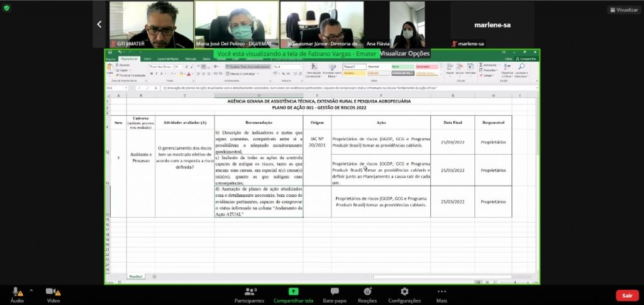Viewport: 644px width, 305px height.
Task: Click the Página Inicial ribbon tab
Action: (x=130, y=58)
